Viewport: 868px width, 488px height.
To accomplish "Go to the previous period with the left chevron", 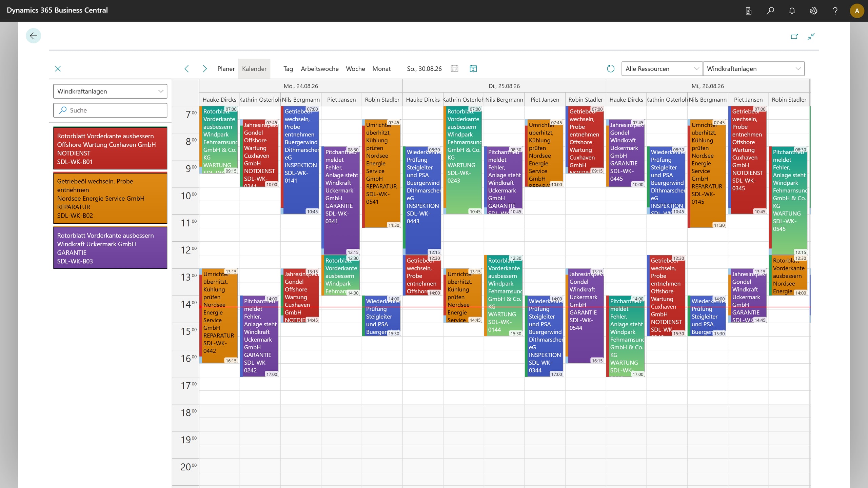I will tap(186, 69).
